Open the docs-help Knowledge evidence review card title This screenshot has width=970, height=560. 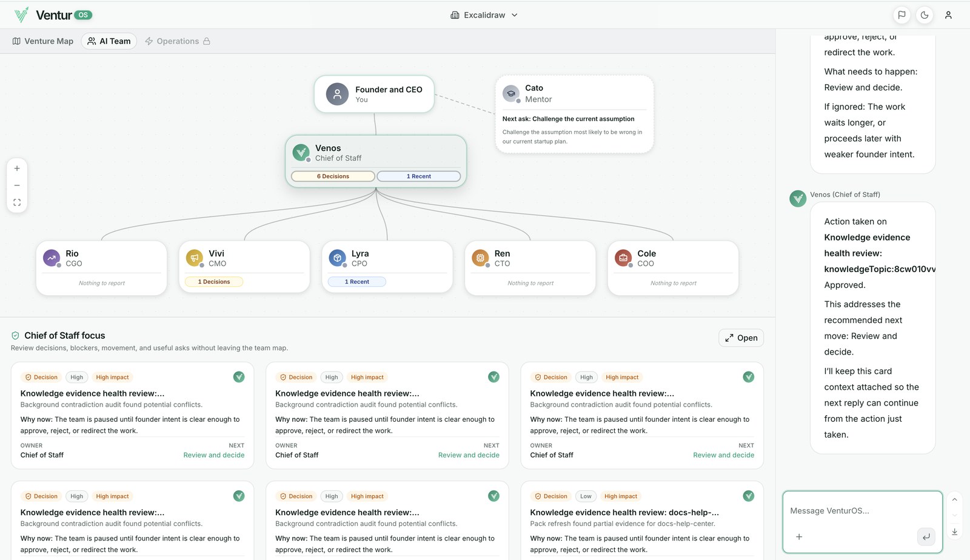point(624,513)
